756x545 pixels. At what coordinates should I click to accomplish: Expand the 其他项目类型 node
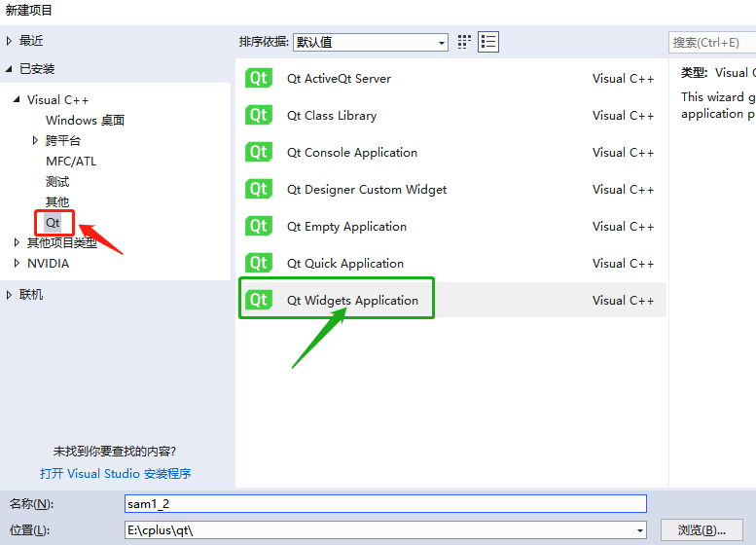point(17,242)
